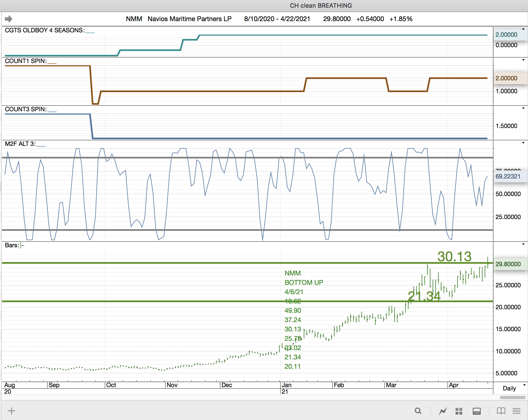Open the book library icon
The width and height of the screenshot is (528, 420).
click(x=501, y=411)
